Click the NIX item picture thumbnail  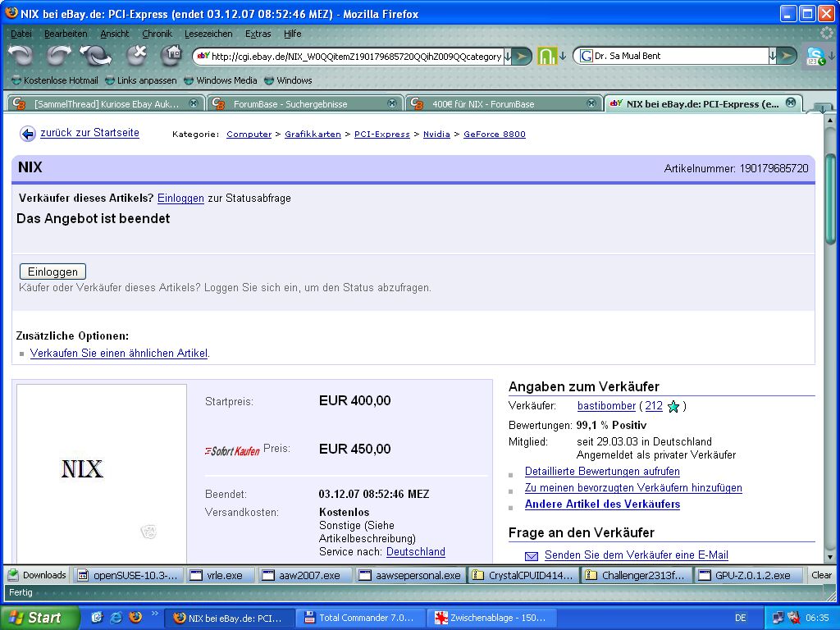pyautogui.click(x=102, y=473)
